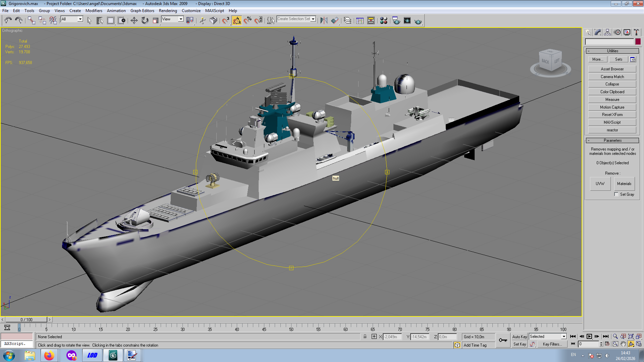Activate the Select and Rotate tool

pos(145,21)
